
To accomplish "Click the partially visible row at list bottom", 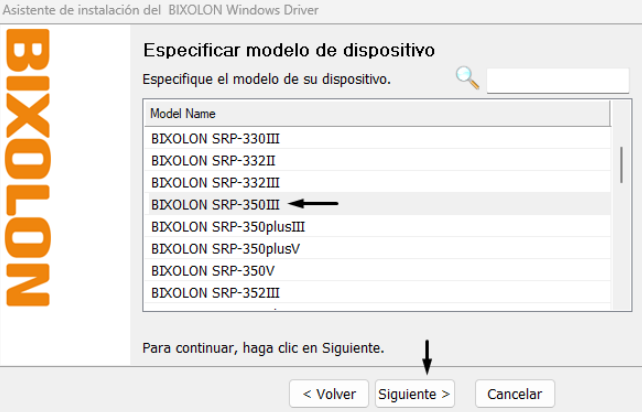I will (x=377, y=307).
